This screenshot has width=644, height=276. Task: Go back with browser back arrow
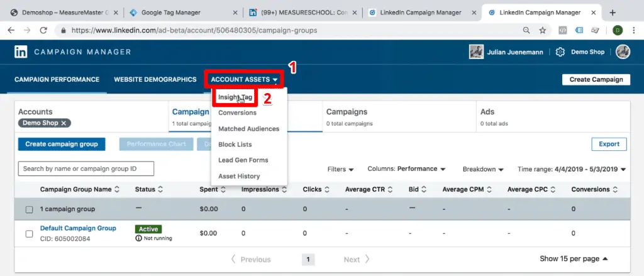[11, 30]
